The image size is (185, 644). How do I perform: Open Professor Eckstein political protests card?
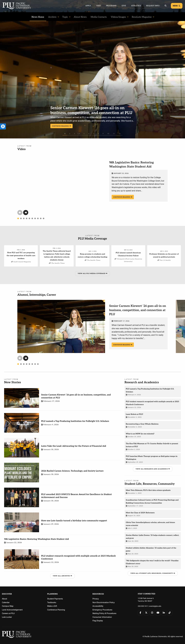tap(164, 255)
